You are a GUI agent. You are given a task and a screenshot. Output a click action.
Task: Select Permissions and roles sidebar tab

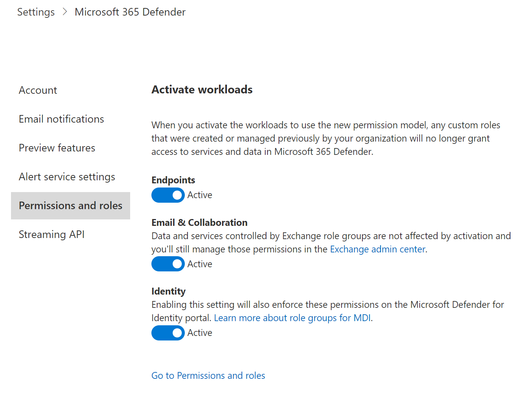tap(71, 206)
